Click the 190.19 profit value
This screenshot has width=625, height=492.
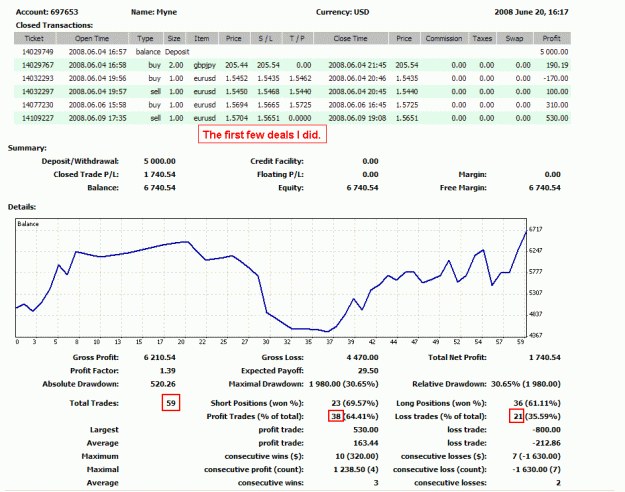click(x=557, y=65)
